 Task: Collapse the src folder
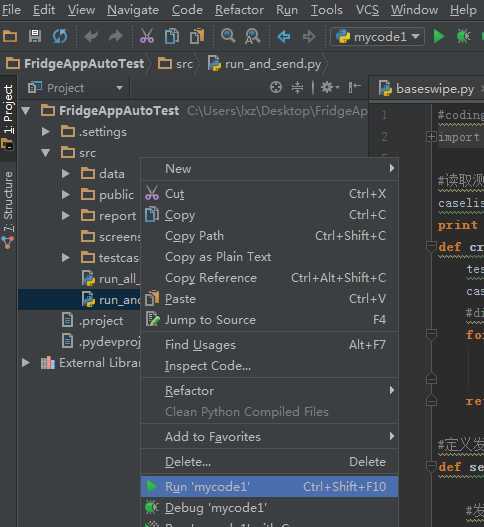[x=46, y=153]
